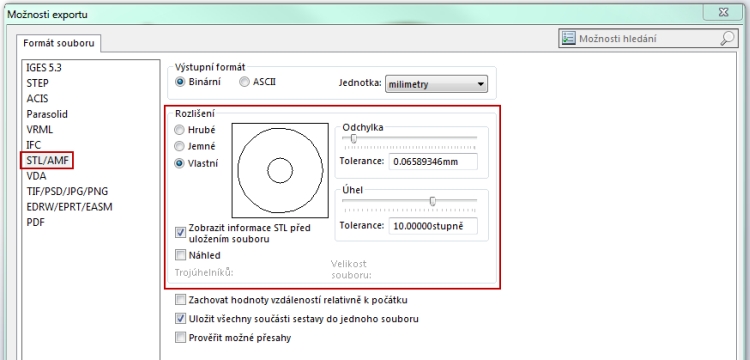Click the Úhel slider handle
750x360 pixels.
point(433,201)
